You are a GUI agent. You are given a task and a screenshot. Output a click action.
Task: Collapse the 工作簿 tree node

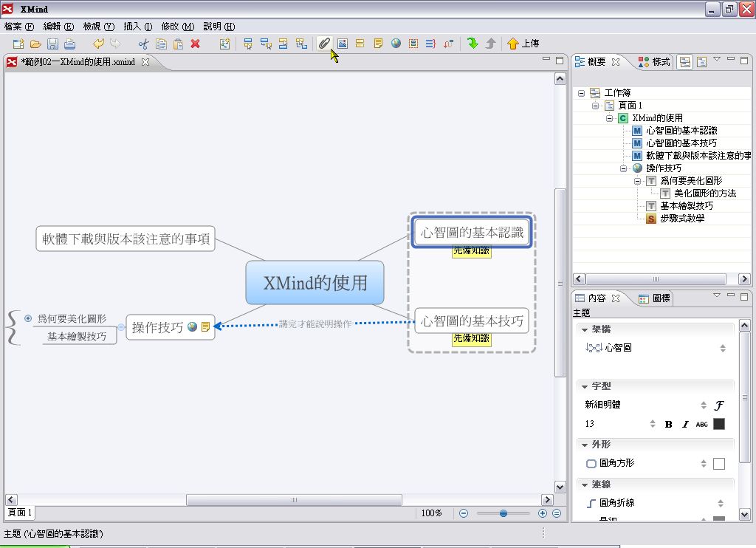[x=582, y=93]
